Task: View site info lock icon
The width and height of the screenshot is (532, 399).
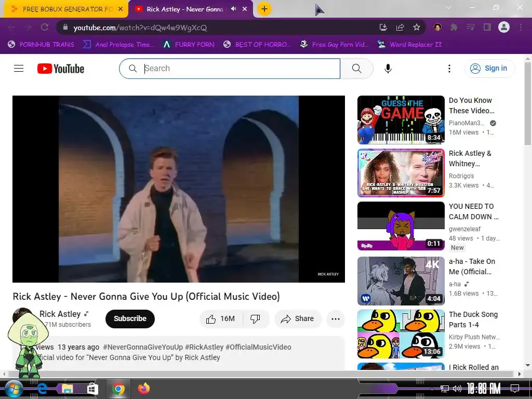Action: point(65,27)
